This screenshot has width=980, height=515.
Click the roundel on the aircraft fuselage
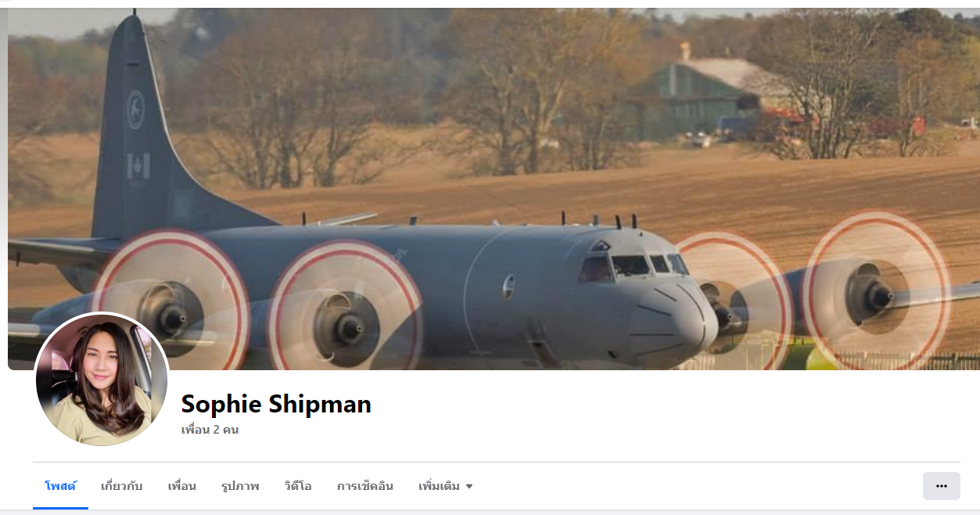click(509, 286)
